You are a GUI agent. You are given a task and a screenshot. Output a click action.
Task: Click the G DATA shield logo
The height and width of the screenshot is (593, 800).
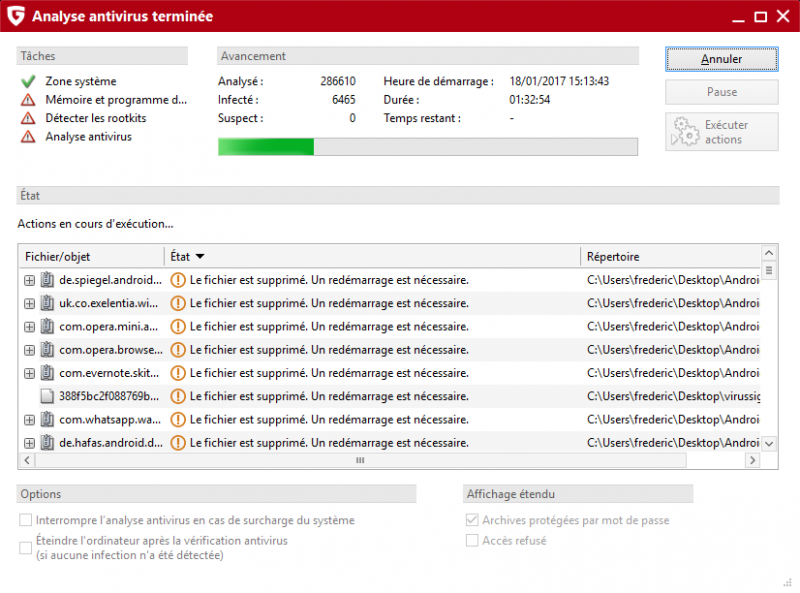pyautogui.click(x=16, y=16)
